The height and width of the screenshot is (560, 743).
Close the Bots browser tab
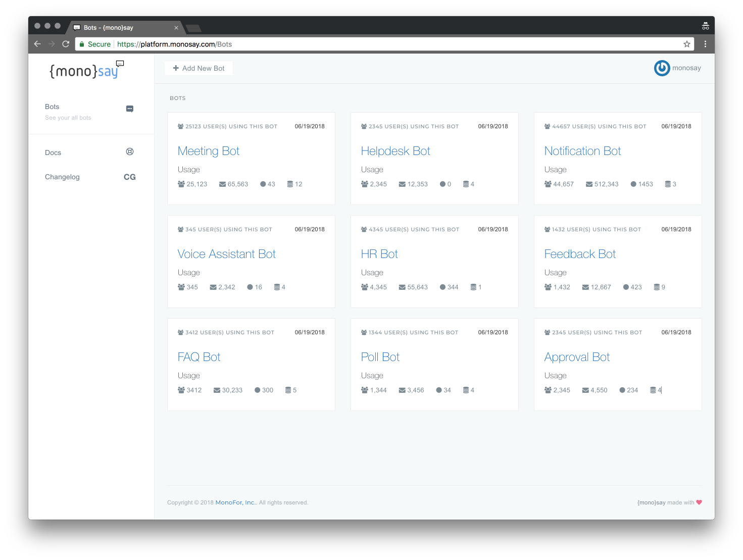pos(176,28)
